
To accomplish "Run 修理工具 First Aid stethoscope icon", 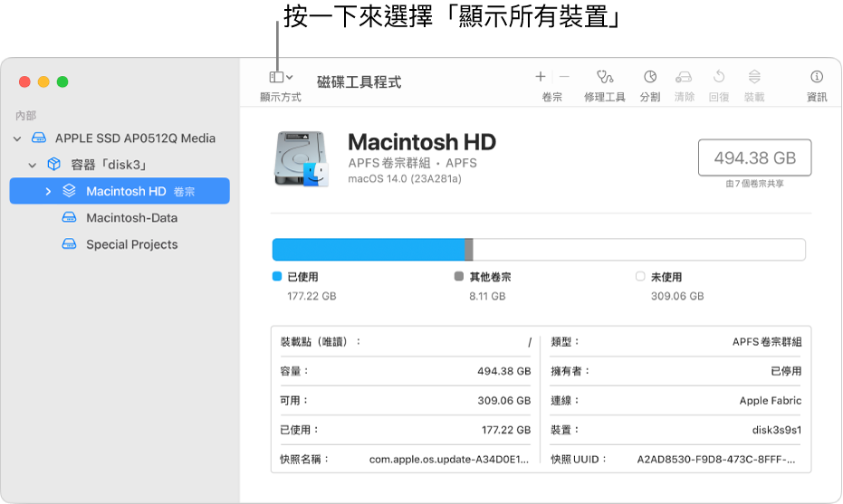I will pos(605,77).
